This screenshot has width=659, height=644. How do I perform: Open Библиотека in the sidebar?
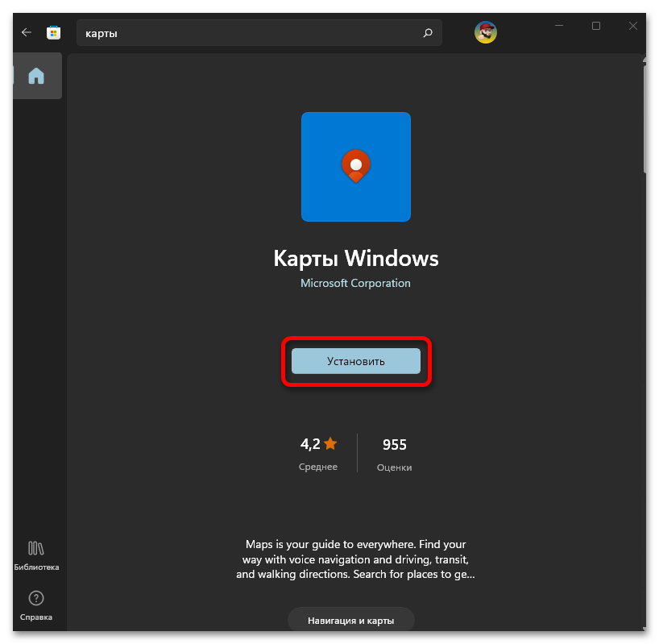[36, 555]
